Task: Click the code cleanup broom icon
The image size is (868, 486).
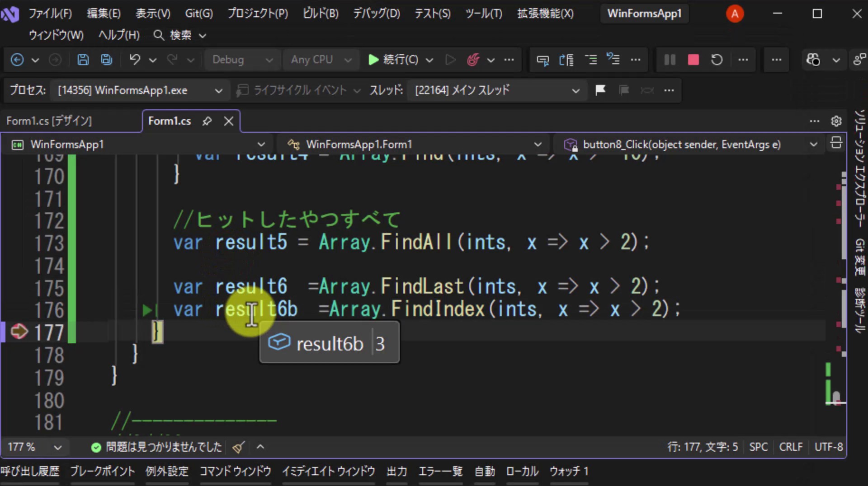Action: tap(238, 447)
